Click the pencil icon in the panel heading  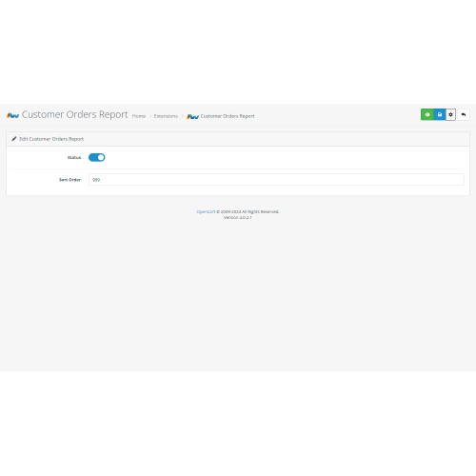coord(14,139)
